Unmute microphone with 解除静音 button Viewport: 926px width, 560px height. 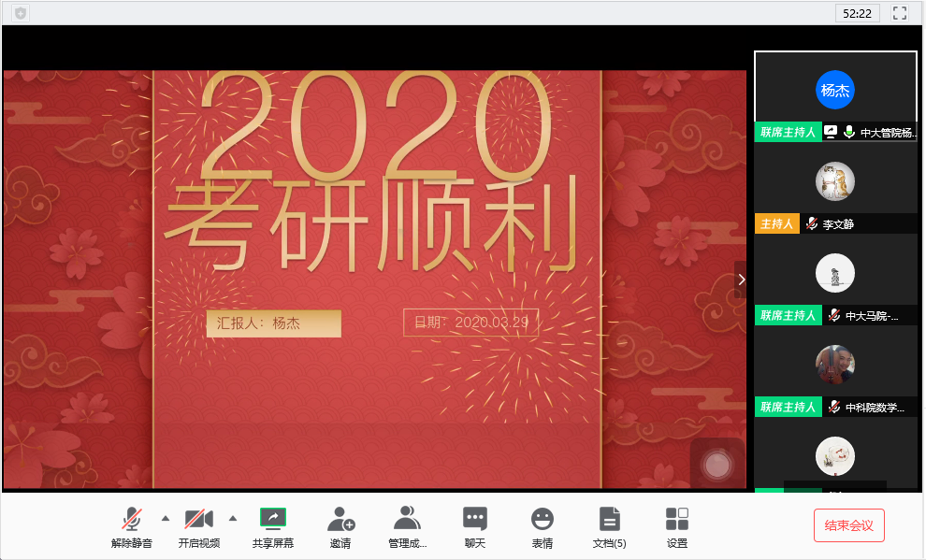[x=132, y=525]
